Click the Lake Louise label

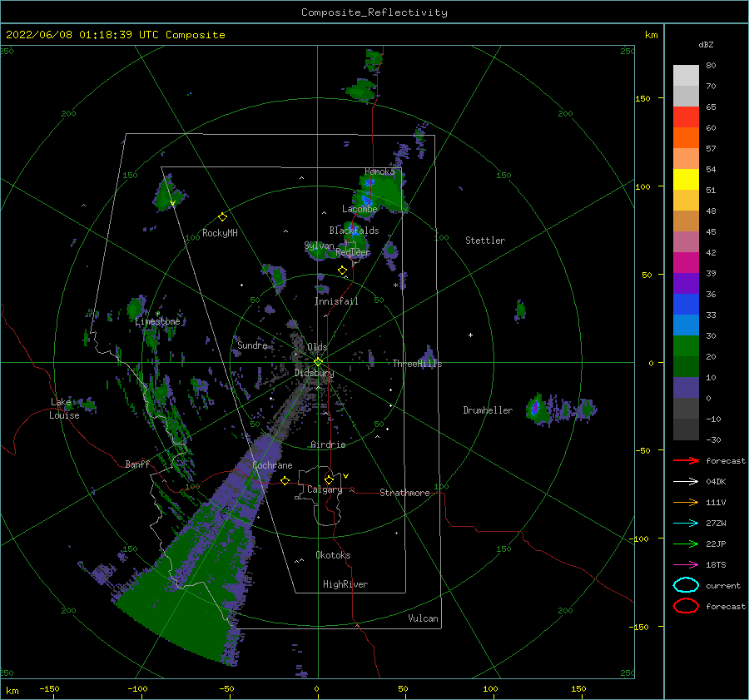click(x=65, y=409)
